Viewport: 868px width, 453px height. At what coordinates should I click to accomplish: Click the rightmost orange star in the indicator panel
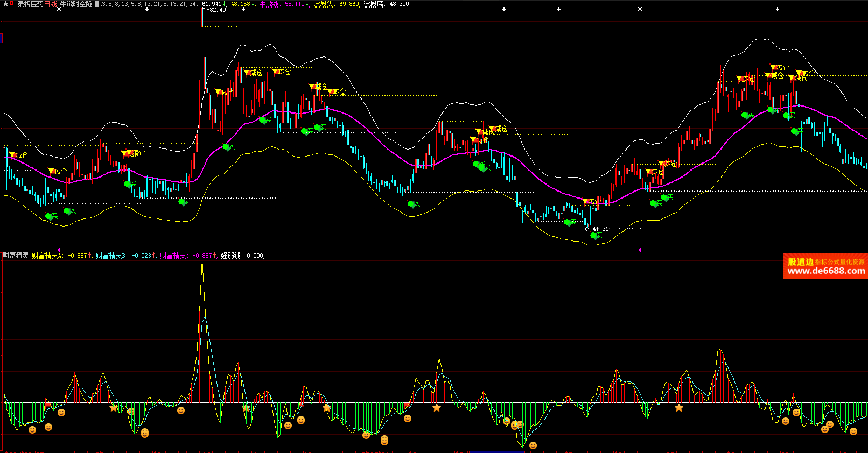tap(679, 408)
